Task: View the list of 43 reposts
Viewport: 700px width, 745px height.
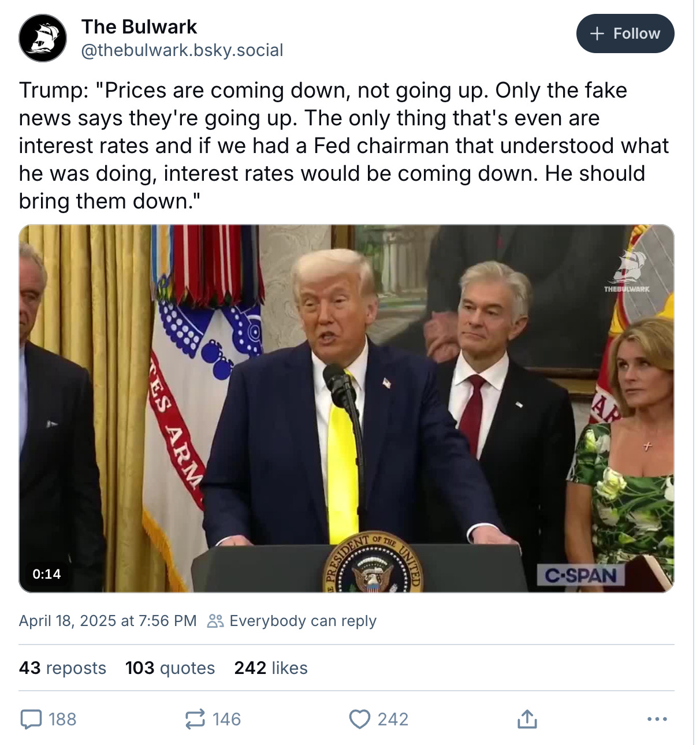Action: click(x=62, y=668)
